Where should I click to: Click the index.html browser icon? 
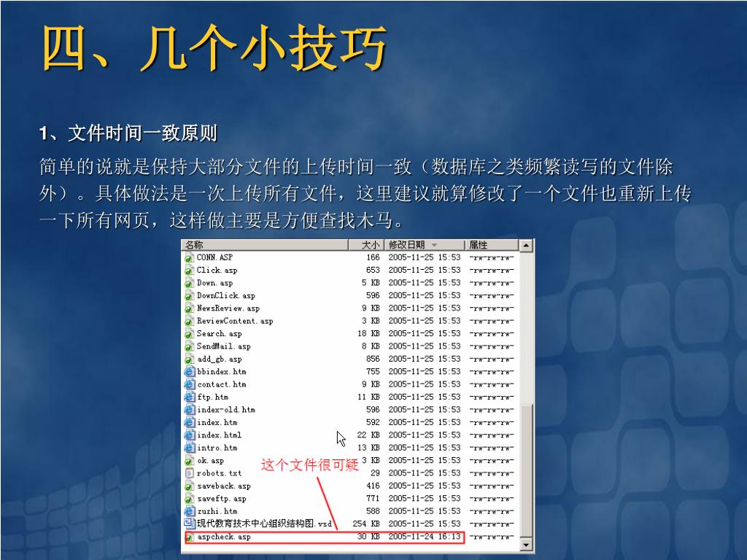pos(189,435)
